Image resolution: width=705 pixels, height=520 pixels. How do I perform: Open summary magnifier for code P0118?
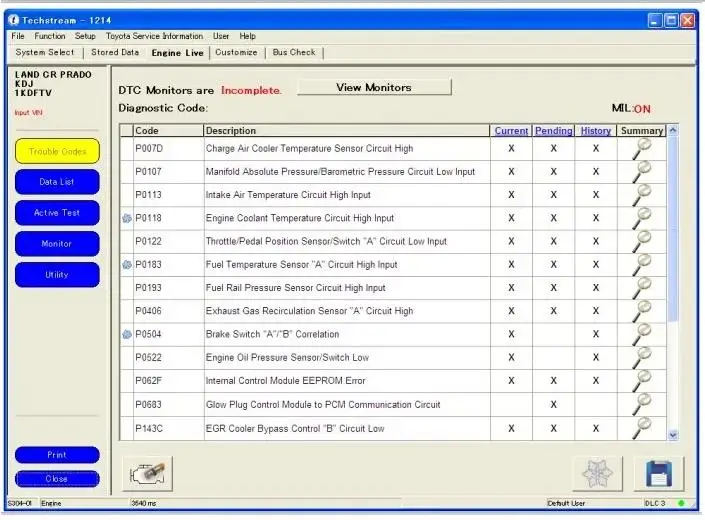click(641, 218)
